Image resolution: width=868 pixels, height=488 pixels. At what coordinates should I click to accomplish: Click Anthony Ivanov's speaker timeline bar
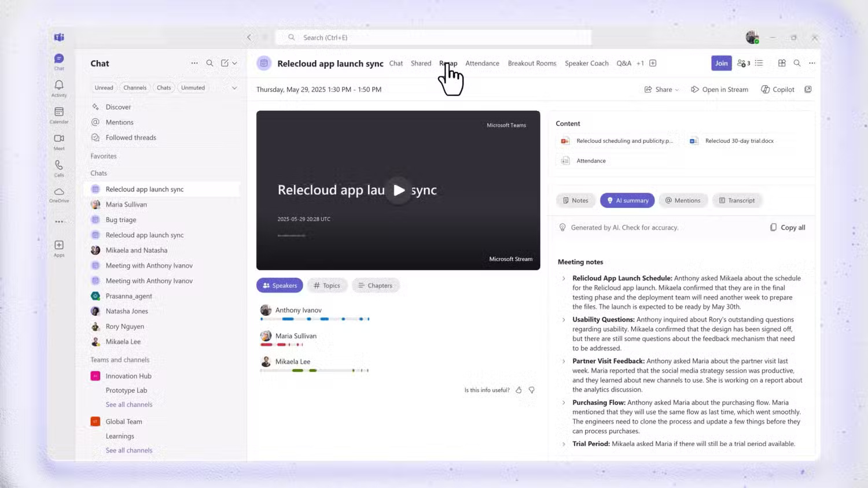point(315,319)
